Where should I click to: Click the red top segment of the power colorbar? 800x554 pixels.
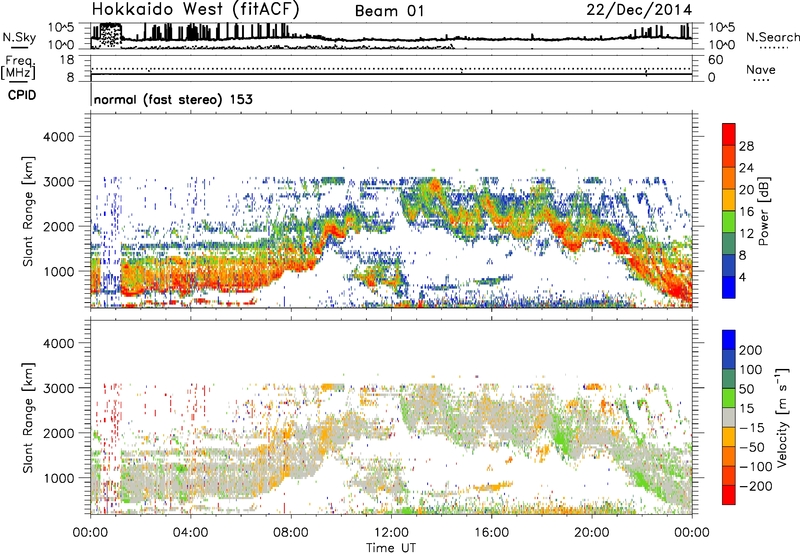(729, 134)
